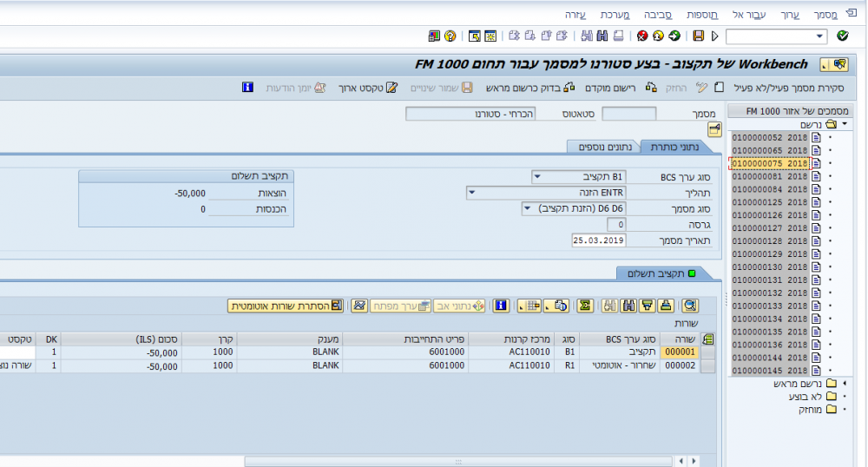Click the בדוק כרשום מראש check button
This screenshot has width=868, height=467.
point(529,88)
